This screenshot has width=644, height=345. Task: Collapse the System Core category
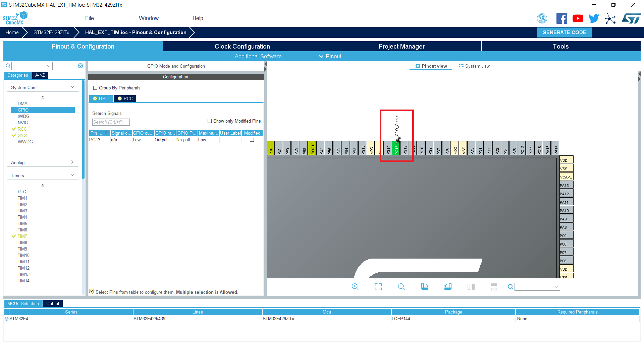click(x=72, y=87)
